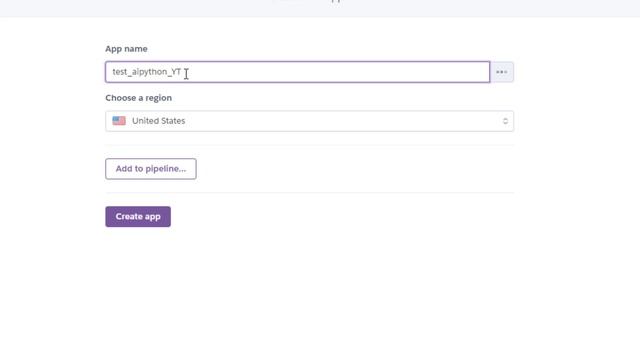Click the Create app button

[x=138, y=217]
